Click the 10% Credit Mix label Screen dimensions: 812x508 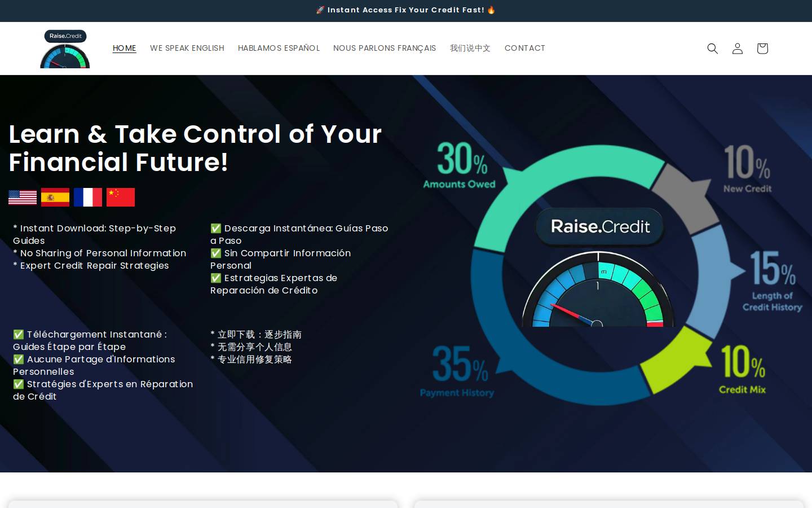pyautogui.click(x=743, y=369)
